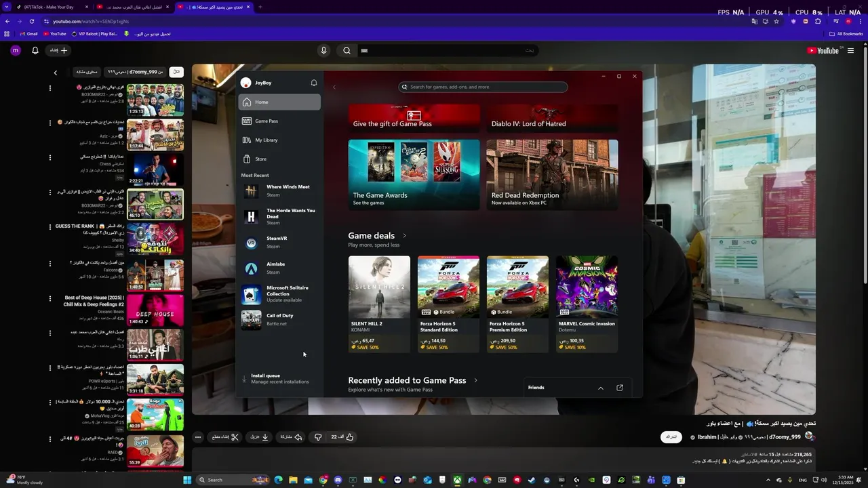
Task: Open Xbox app from taskbar
Action: click(x=458, y=480)
